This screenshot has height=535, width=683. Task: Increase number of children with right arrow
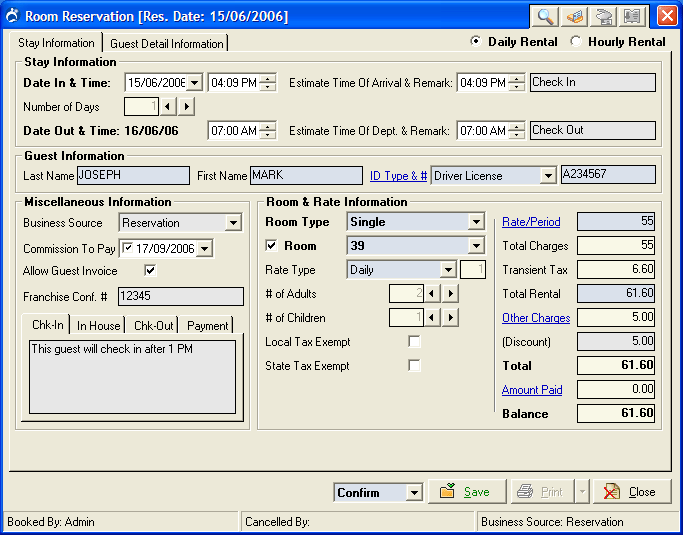(x=450, y=318)
